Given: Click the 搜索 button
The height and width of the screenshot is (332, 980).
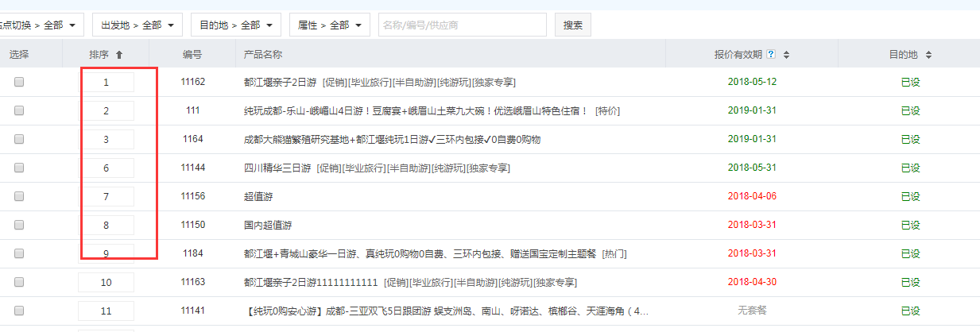Looking at the screenshot, I should (x=572, y=25).
